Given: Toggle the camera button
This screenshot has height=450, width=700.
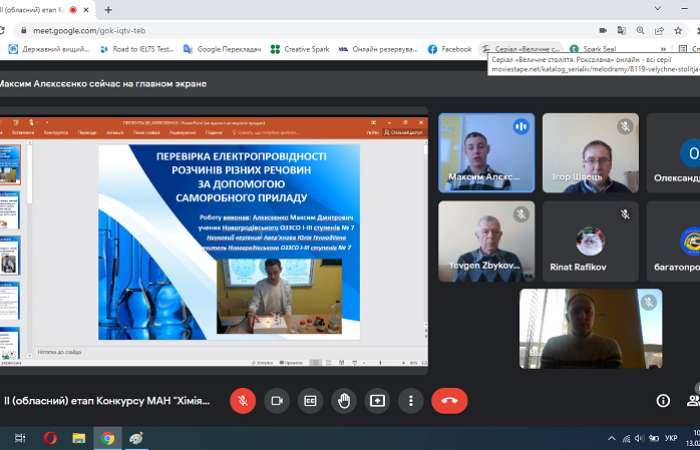Looking at the screenshot, I should (x=277, y=400).
